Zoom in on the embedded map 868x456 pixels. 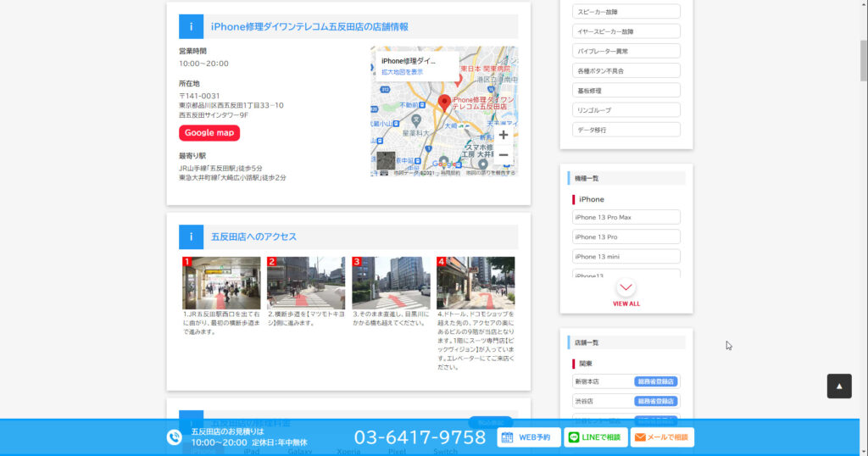tap(504, 135)
